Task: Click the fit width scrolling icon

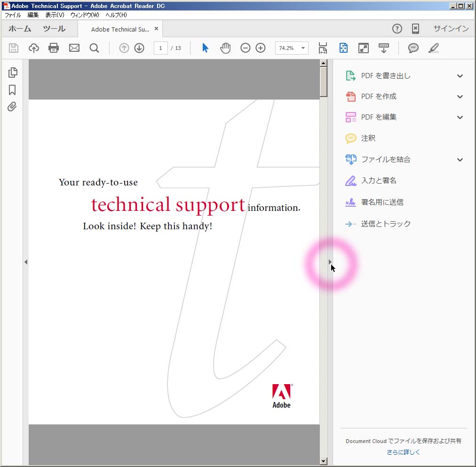Action: click(x=323, y=48)
